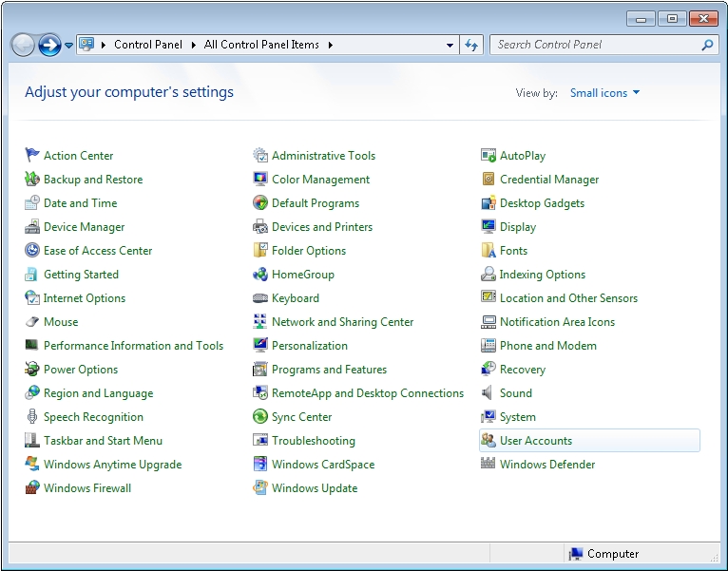Expand the address bar history dropdown arrow

[x=450, y=45]
